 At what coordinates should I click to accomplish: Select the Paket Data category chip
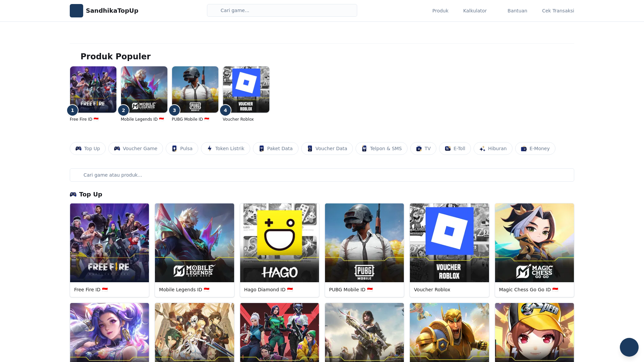276,148
